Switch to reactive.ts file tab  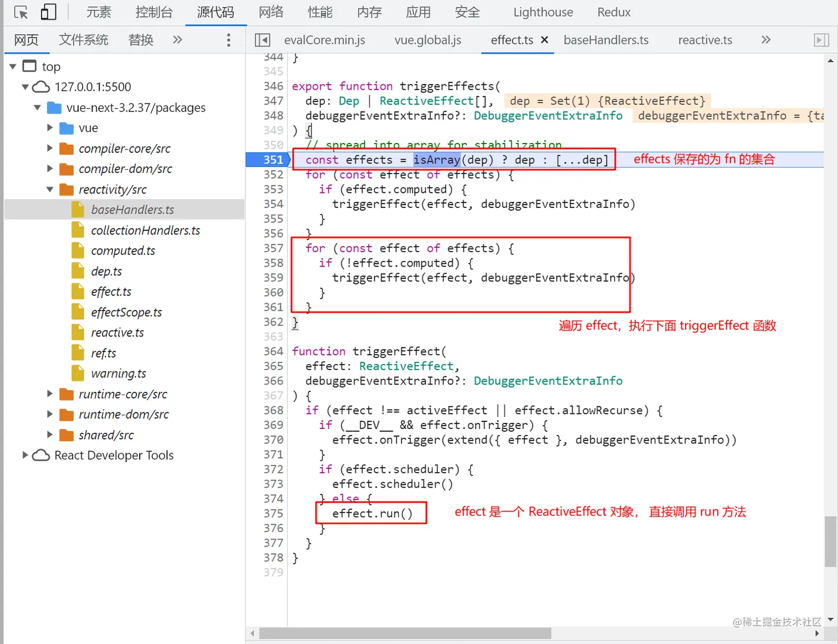click(705, 40)
